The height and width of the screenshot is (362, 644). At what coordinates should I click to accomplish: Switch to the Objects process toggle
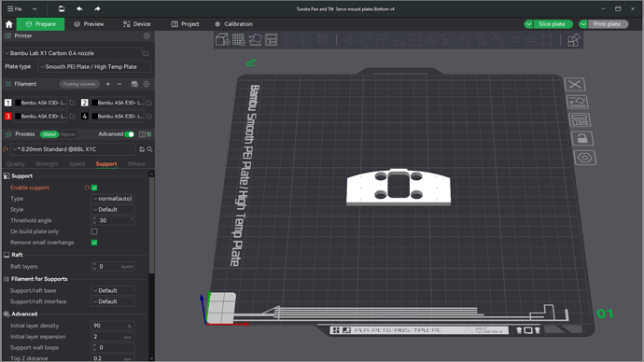(x=67, y=134)
